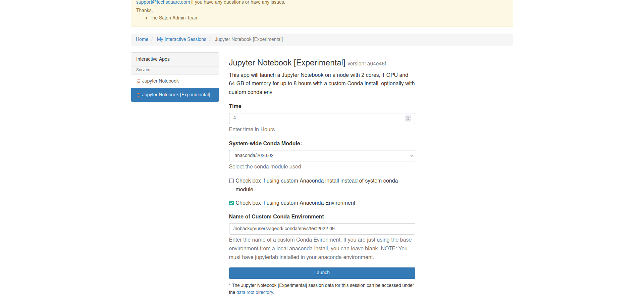Click the version a04e46f text
The height and width of the screenshot is (300, 644).
click(x=367, y=63)
